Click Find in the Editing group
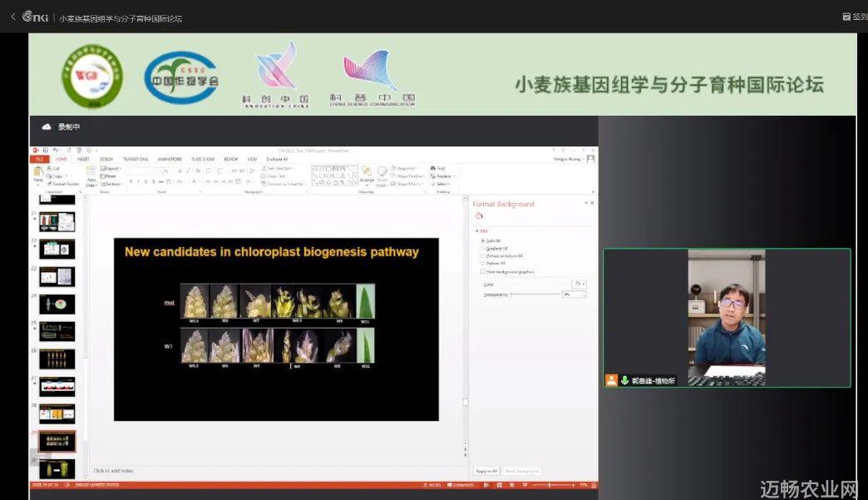Screen dimensions: 868x500 [438, 168]
